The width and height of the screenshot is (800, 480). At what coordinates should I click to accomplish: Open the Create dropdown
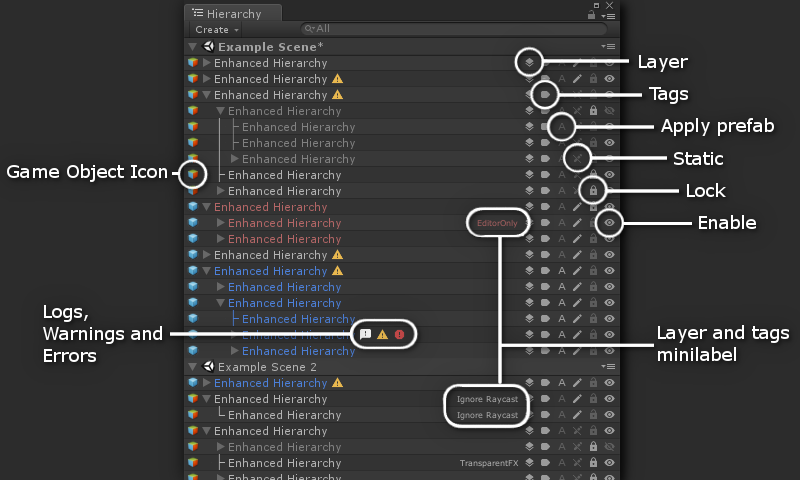(x=217, y=30)
